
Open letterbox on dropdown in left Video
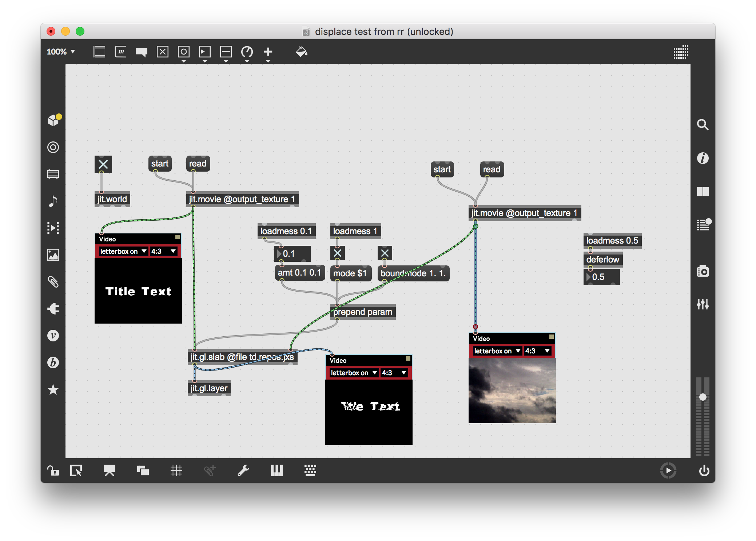pyautogui.click(x=123, y=251)
